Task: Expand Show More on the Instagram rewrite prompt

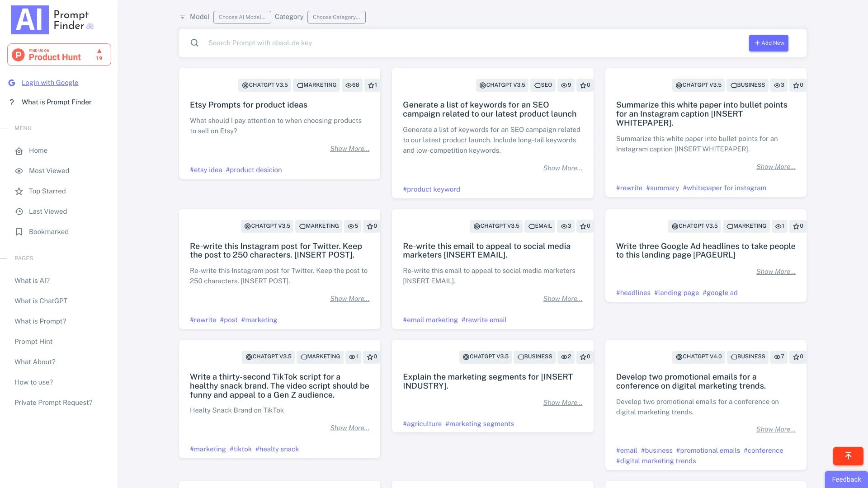Action: pos(349,299)
